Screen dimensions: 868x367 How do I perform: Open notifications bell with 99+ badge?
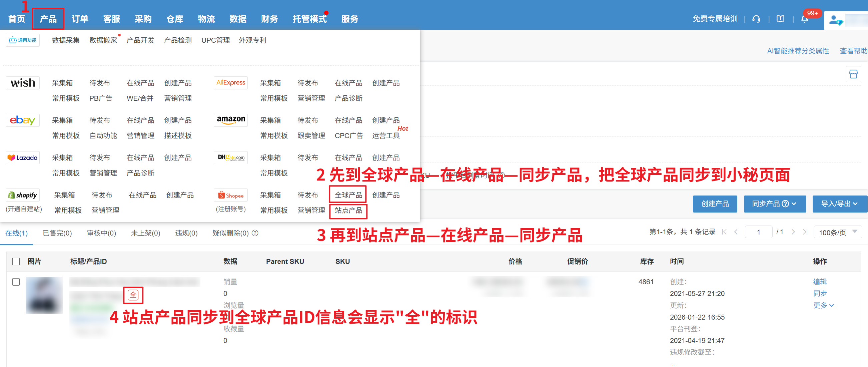coord(804,20)
